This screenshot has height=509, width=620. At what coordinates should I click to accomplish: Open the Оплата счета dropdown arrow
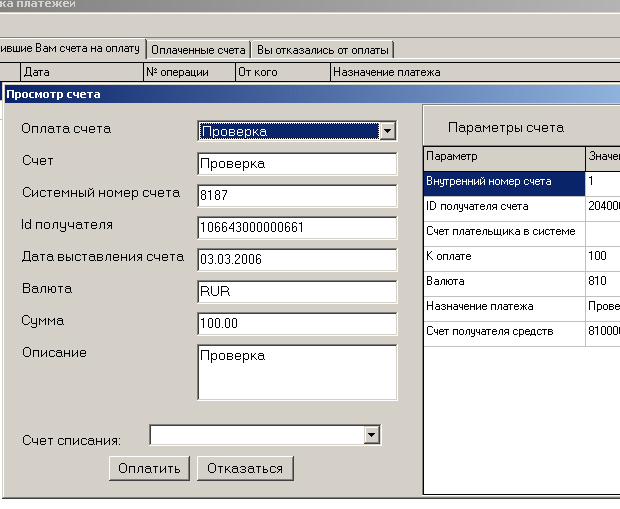click(x=387, y=131)
